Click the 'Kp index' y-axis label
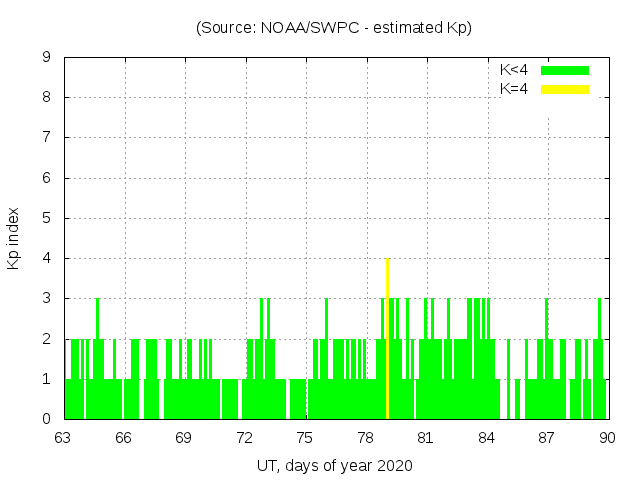Viewport: 640px width, 480px height. pos(14,238)
